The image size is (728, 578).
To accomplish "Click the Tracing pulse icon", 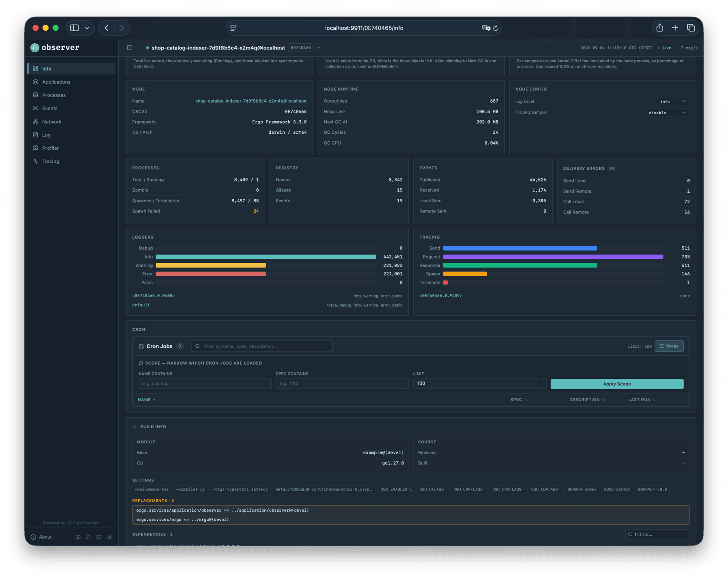I will pyautogui.click(x=36, y=161).
